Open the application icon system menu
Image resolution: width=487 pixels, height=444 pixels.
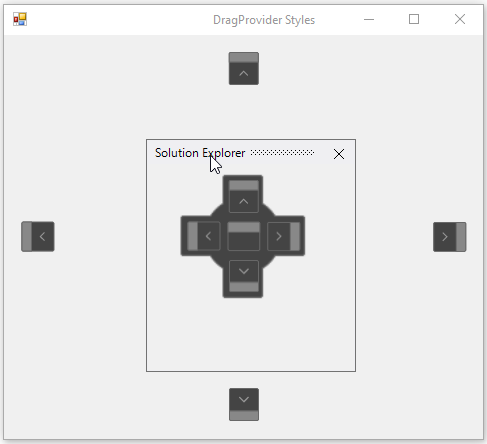(20, 19)
